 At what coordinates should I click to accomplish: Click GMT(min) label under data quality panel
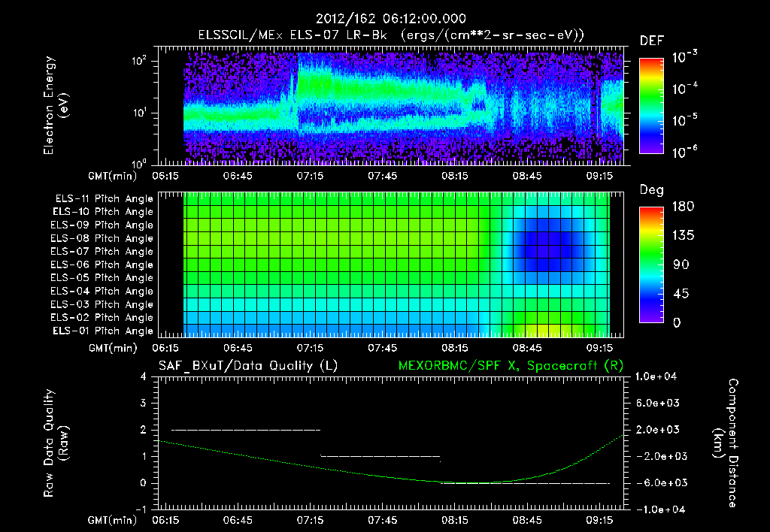coord(113,520)
